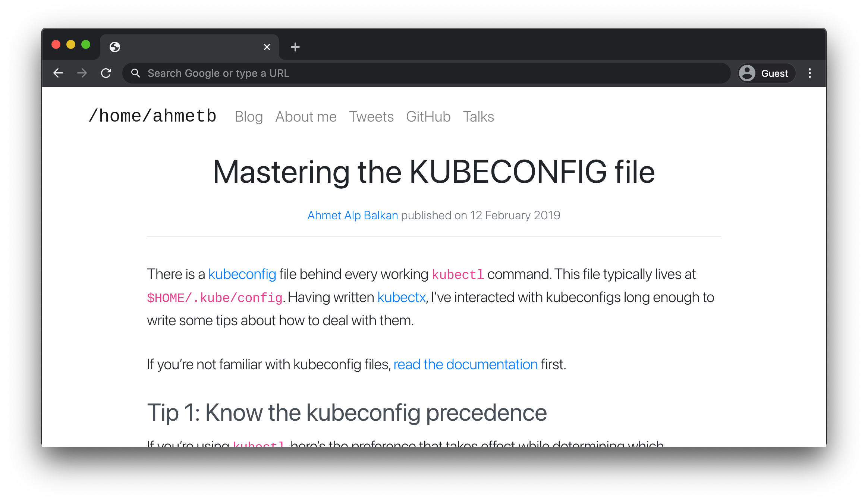The width and height of the screenshot is (868, 502).
Task: Click the globe favicon on the tab
Action: [115, 47]
